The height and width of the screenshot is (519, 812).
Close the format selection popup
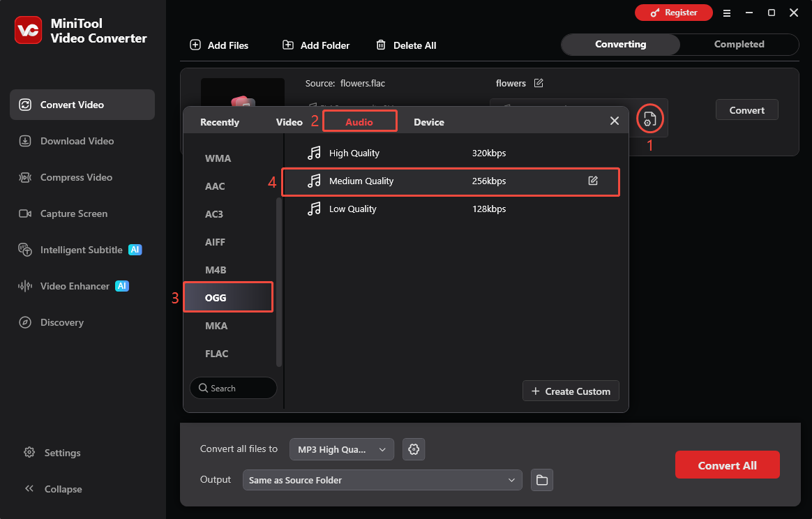[x=614, y=121]
